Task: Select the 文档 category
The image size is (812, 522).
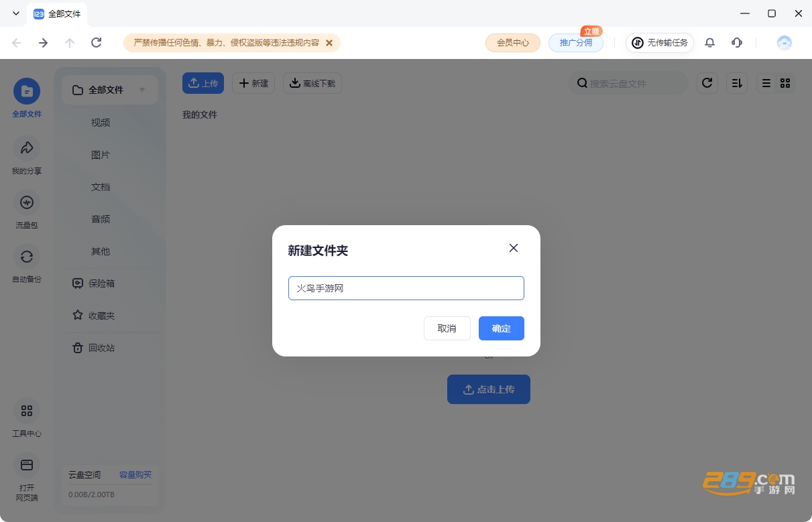Action: pyautogui.click(x=101, y=187)
